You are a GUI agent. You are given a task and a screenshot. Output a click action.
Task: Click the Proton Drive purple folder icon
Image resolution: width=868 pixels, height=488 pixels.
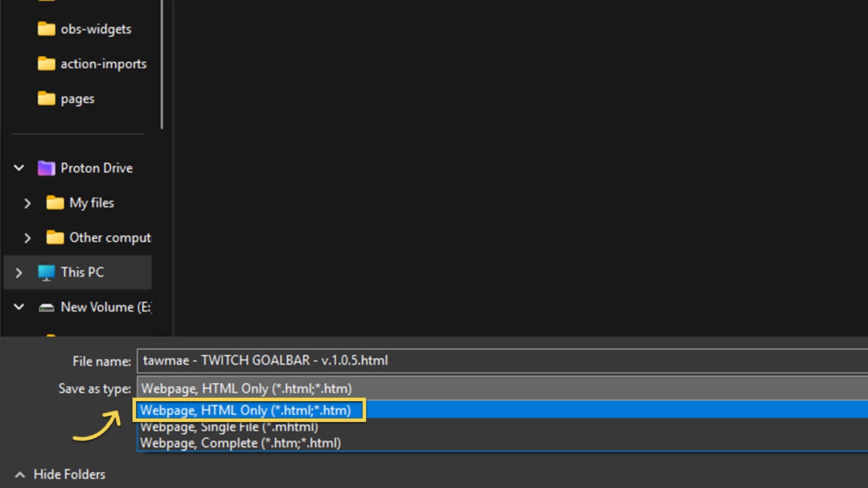pos(46,168)
